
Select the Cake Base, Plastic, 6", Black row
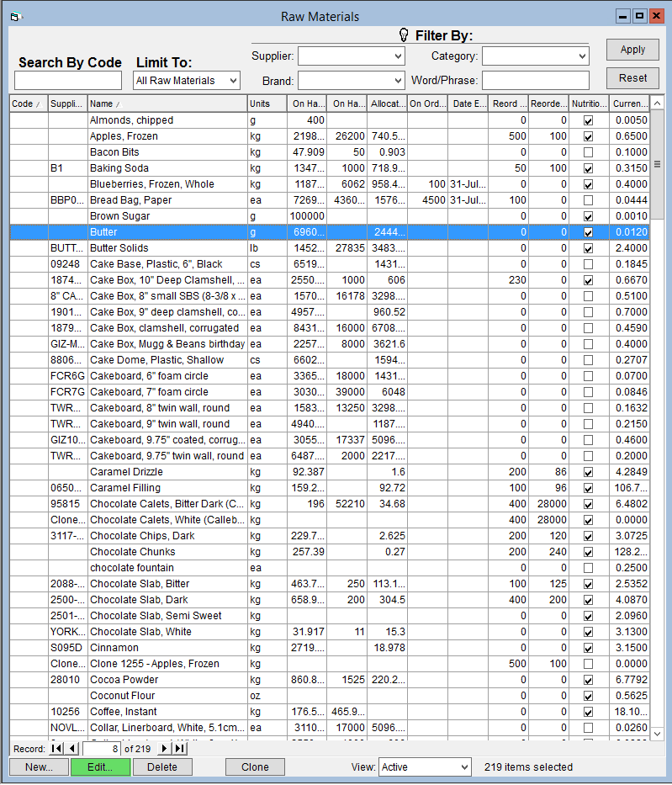point(329,264)
